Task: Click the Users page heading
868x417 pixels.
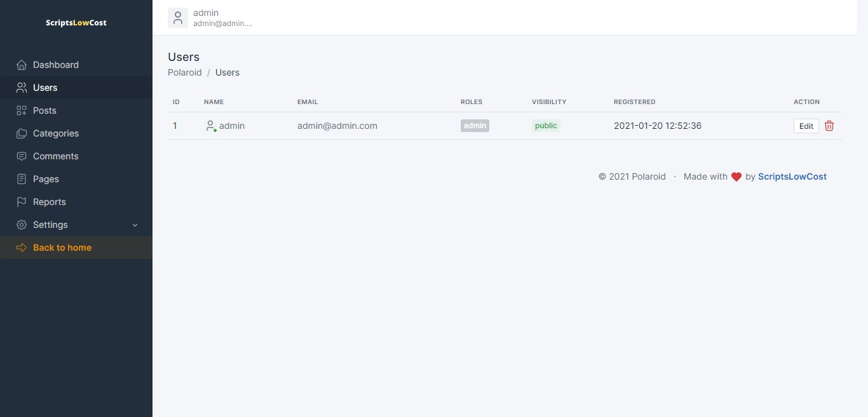Action: point(184,57)
